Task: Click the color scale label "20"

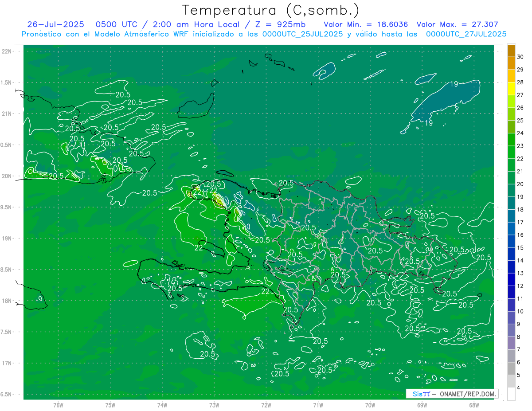Action: click(x=520, y=184)
